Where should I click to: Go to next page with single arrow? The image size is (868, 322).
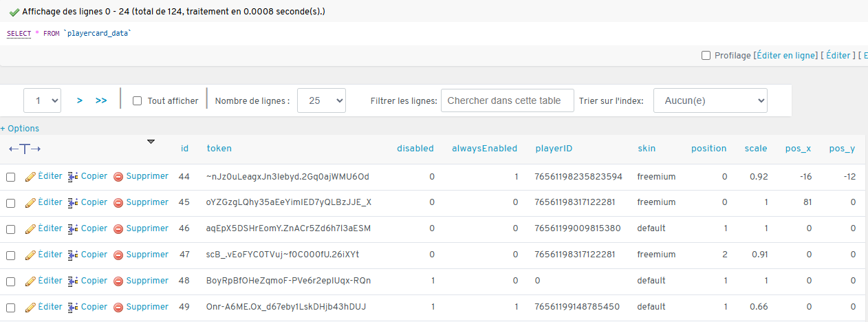80,100
